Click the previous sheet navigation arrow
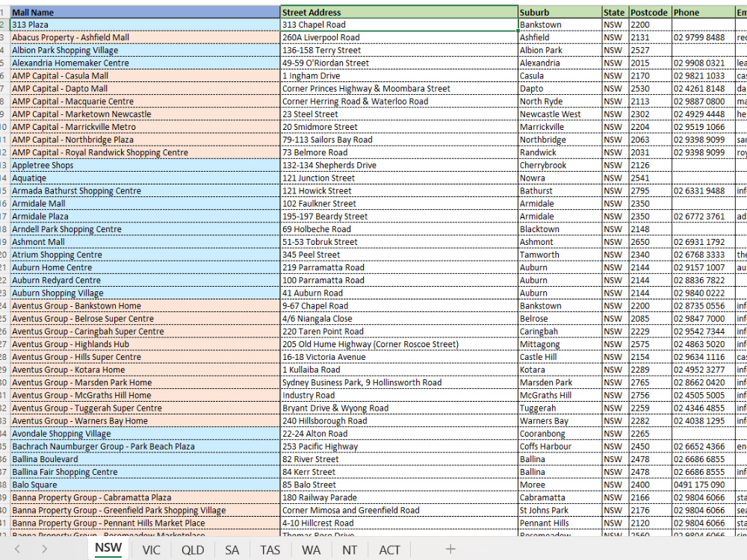Viewport: 747px width, 560px height. [x=18, y=549]
